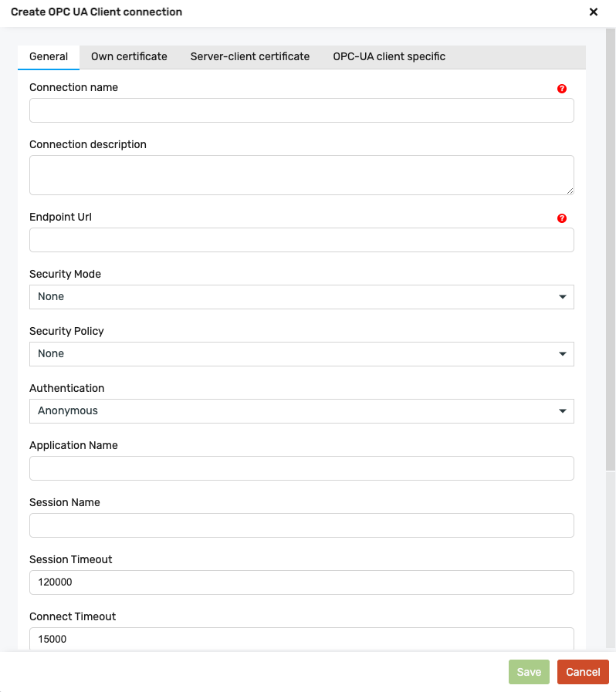This screenshot has width=616, height=692.
Task: Switch to the Own certificate tab
Action: [x=128, y=56]
